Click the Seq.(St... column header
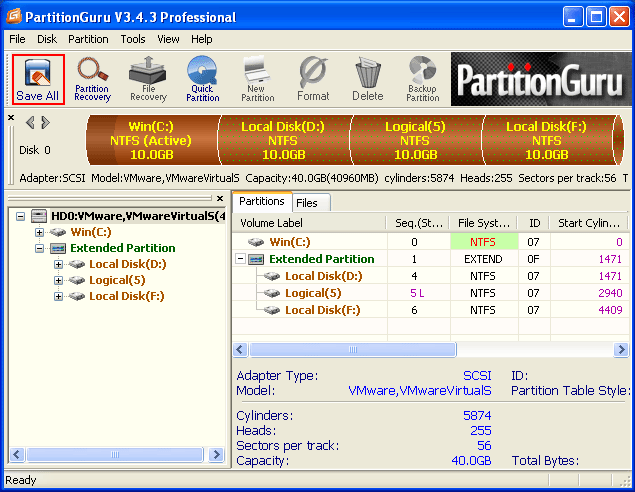The height and width of the screenshot is (492, 635). point(418,223)
